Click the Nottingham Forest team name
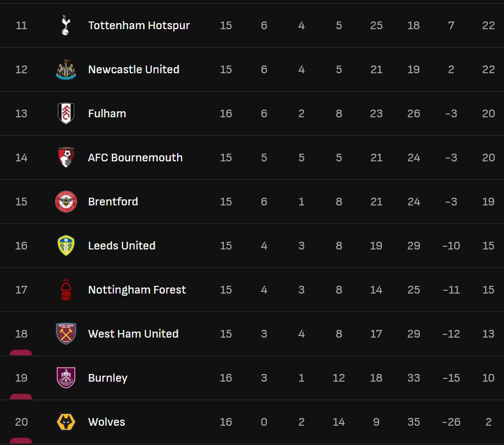The height and width of the screenshot is (445, 504). [x=137, y=290]
